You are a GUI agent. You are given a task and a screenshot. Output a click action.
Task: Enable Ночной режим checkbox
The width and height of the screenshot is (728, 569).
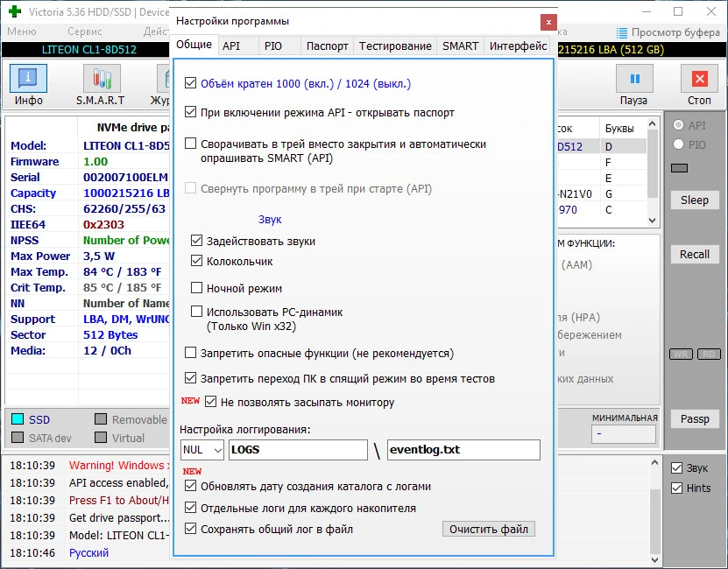click(196, 288)
